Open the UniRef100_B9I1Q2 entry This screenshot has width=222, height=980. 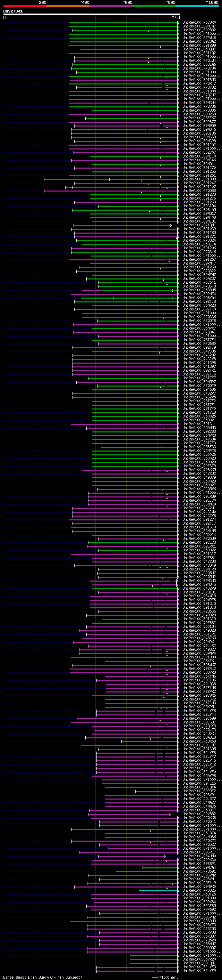199,53
